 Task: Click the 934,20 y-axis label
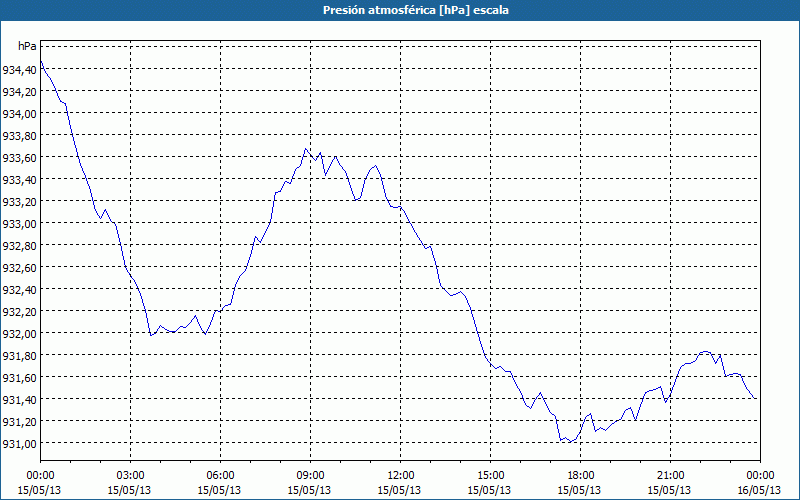(20, 91)
